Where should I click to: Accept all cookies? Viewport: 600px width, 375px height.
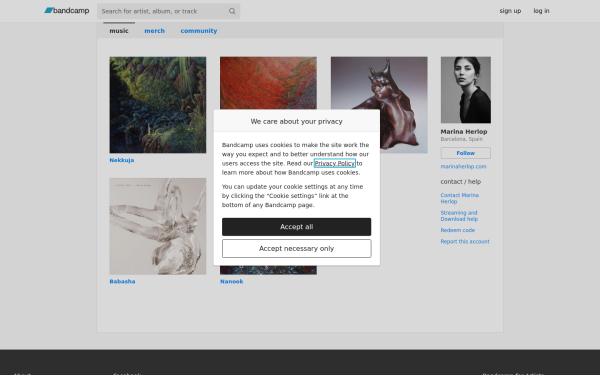coord(297,227)
